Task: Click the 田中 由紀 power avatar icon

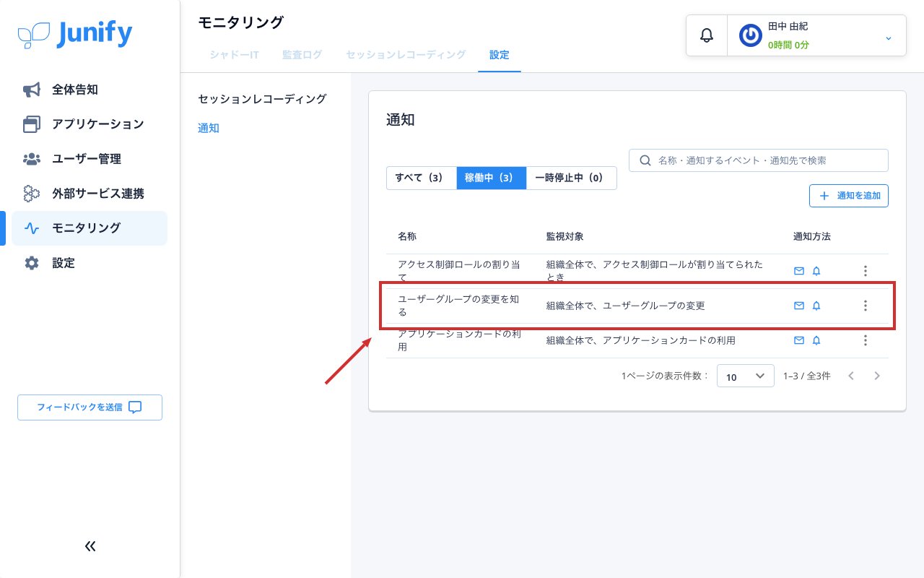Action: [x=751, y=35]
